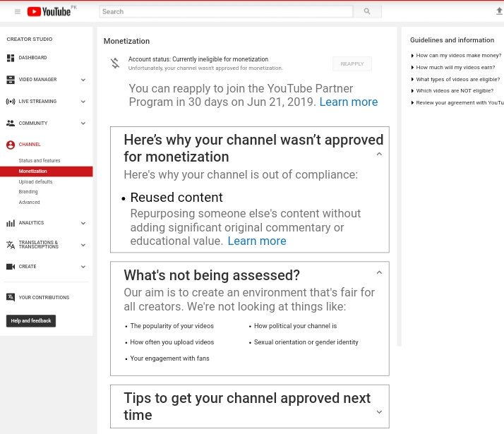The image size is (504, 434).
Task: Click the Creator Studio heading
Action: [x=30, y=40]
